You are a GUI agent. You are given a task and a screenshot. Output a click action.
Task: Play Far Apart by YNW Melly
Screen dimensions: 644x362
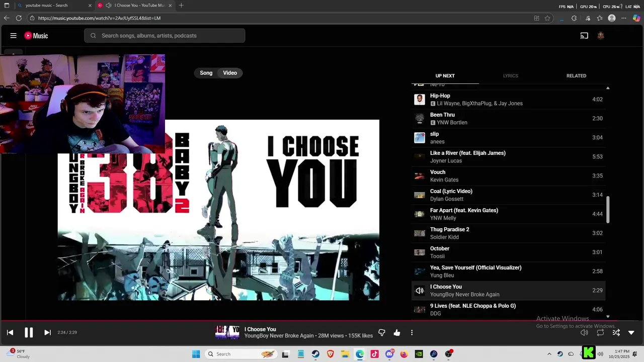[509, 214]
